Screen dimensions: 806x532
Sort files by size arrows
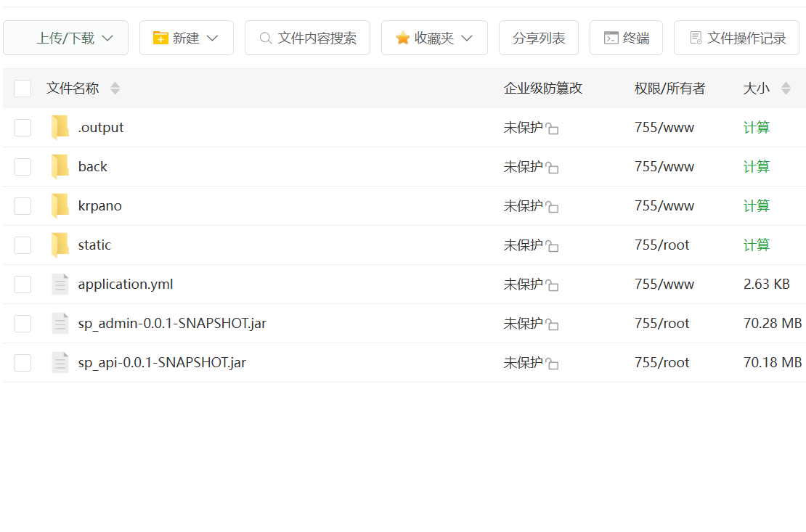[x=786, y=89]
